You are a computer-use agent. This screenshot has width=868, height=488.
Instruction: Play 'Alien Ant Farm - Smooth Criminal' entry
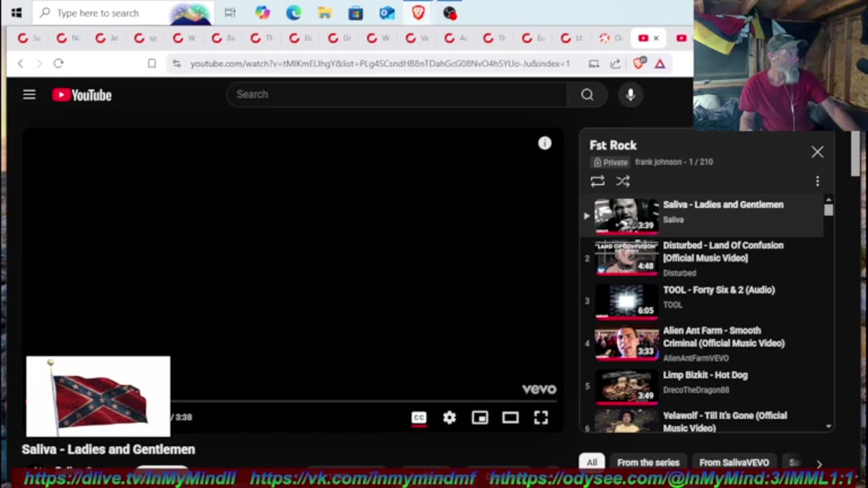coord(703,344)
